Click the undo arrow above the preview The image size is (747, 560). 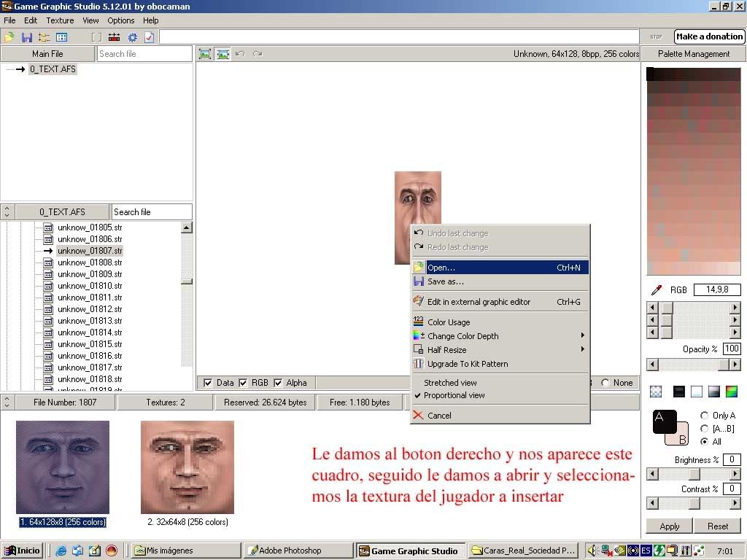pos(240,54)
